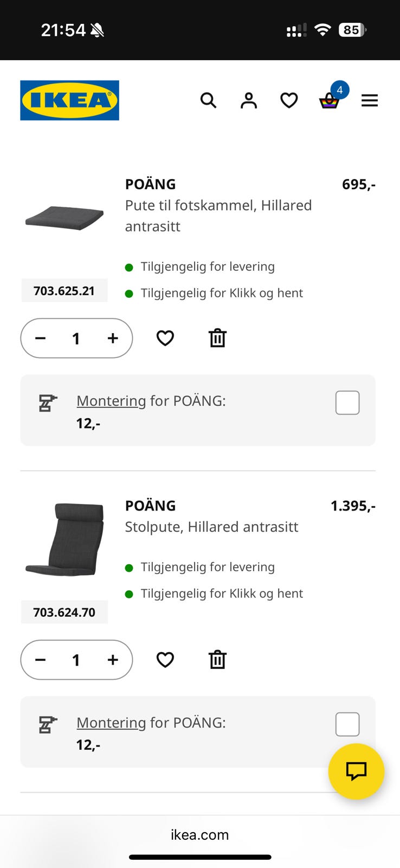Viewport: 400px width, 868px height.
Task: Open the user profile icon
Action: coord(249,100)
